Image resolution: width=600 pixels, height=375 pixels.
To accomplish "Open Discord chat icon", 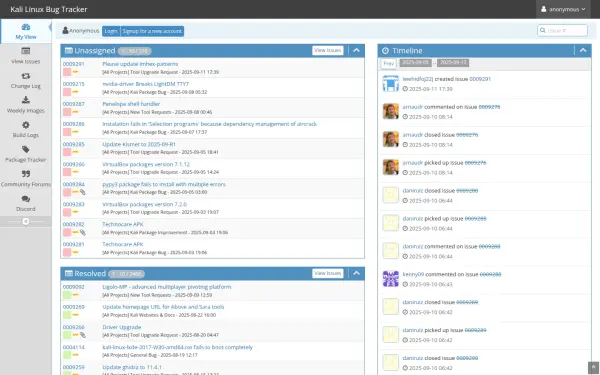I will pos(26,199).
